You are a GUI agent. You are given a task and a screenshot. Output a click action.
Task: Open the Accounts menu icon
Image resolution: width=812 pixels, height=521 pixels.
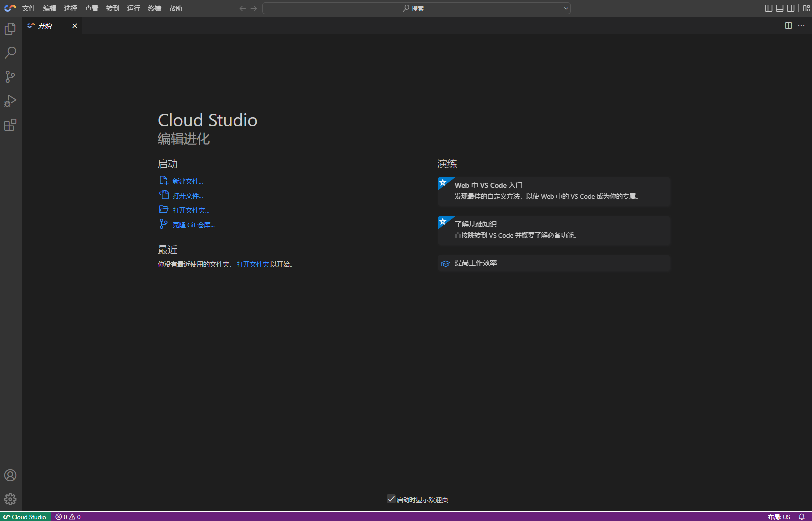(x=10, y=475)
